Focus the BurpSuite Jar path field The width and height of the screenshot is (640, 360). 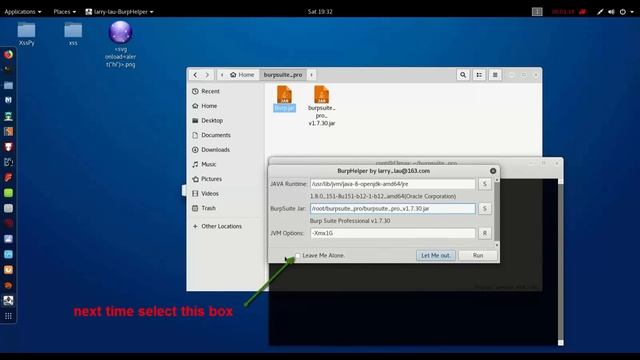pos(392,209)
